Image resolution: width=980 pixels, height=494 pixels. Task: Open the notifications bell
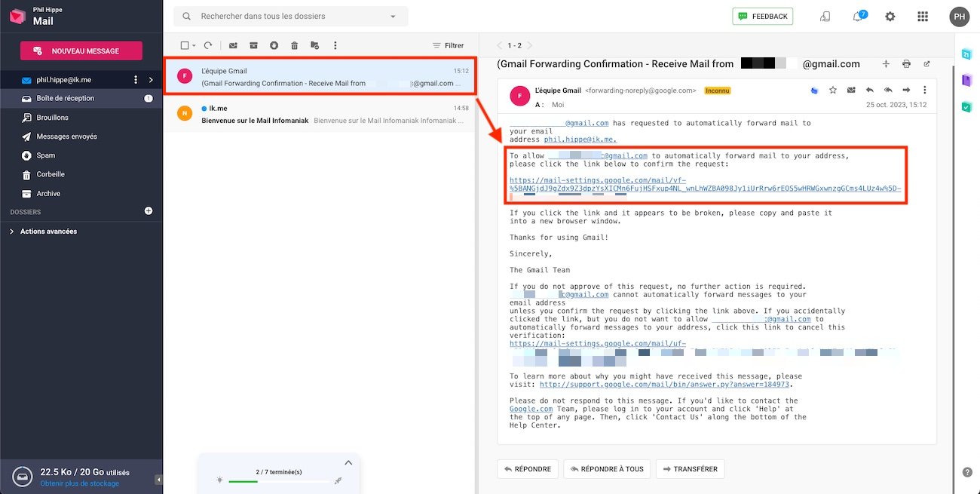pyautogui.click(x=858, y=17)
